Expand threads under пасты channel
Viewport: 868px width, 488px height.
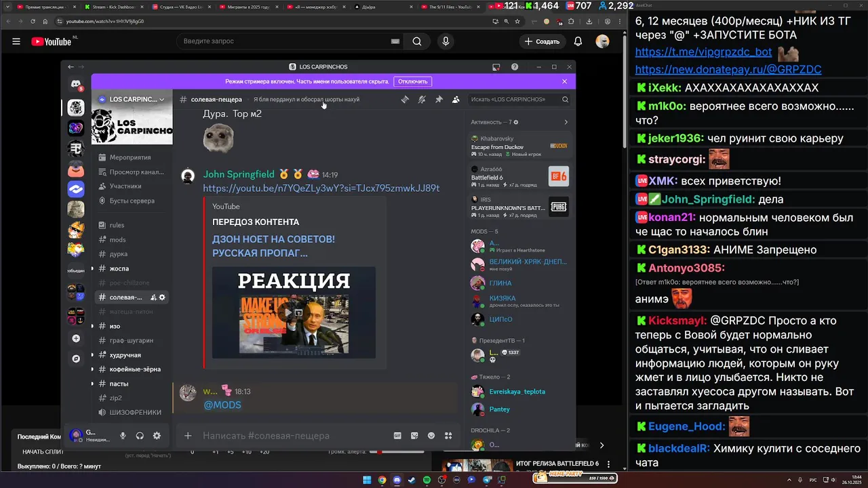click(93, 384)
